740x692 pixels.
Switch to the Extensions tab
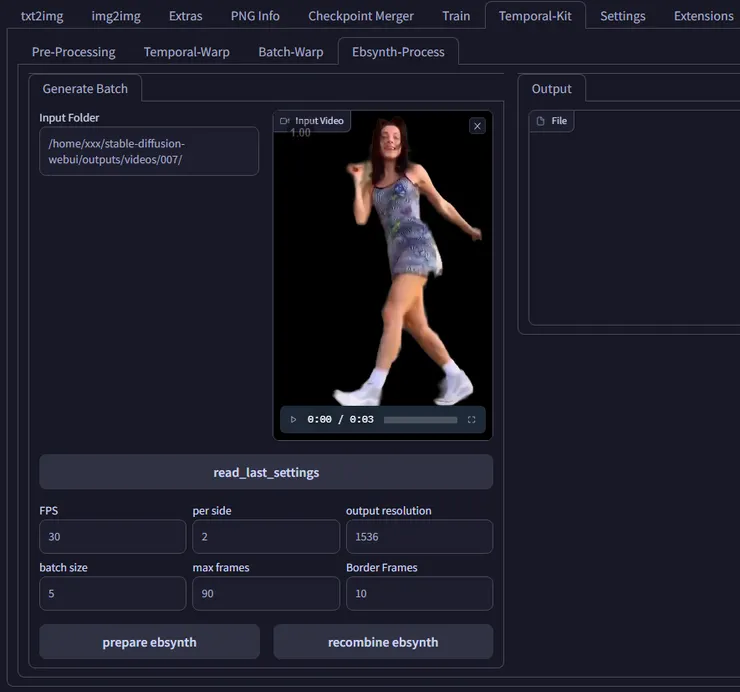click(703, 16)
